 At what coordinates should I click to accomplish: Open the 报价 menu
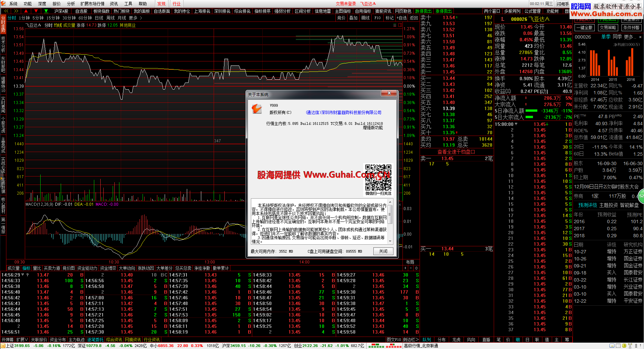point(57,4)
